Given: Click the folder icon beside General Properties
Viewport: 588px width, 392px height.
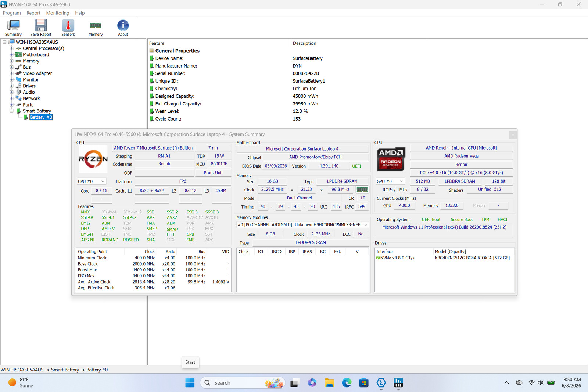Looking at the screenshot, I should click(152, 51).
